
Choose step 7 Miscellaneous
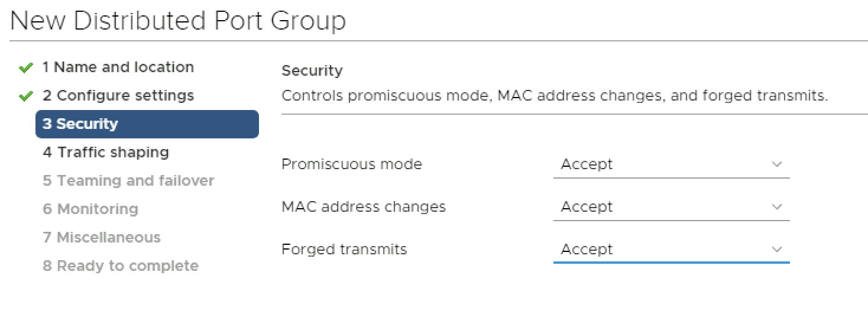102,238
